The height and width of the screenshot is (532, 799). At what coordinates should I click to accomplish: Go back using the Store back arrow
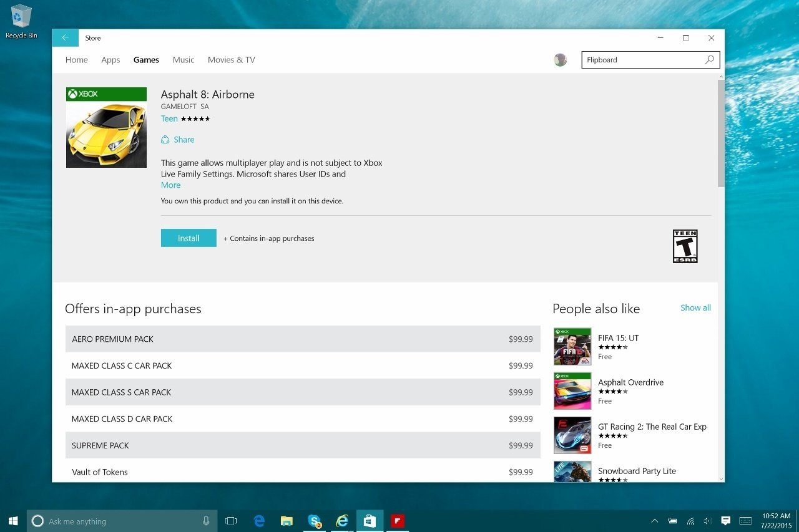65,38
